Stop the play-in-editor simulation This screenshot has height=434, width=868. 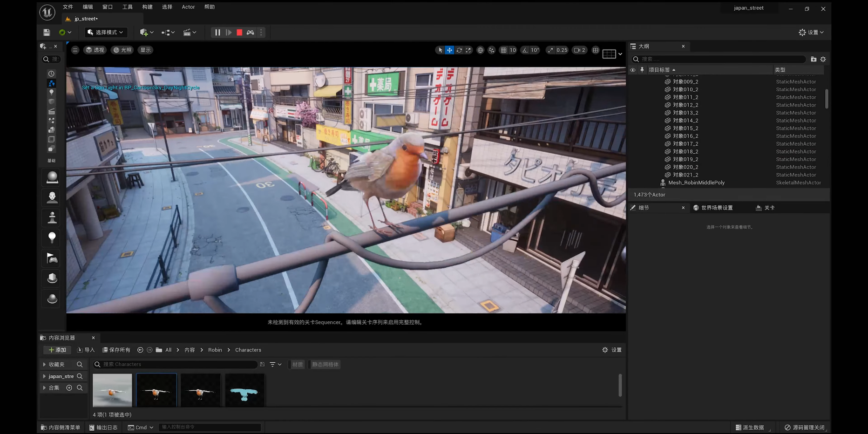point(239,33)
